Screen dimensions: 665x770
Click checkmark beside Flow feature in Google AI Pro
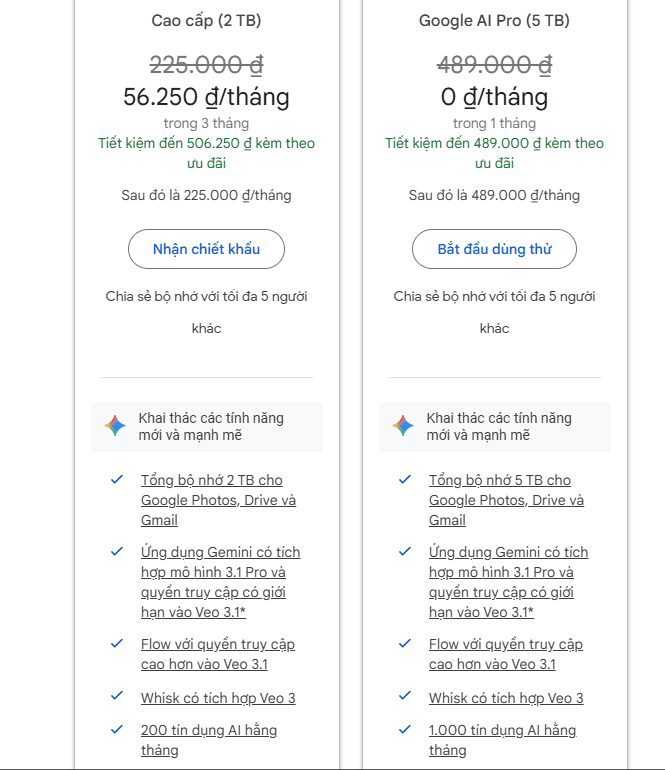(405, 643)
